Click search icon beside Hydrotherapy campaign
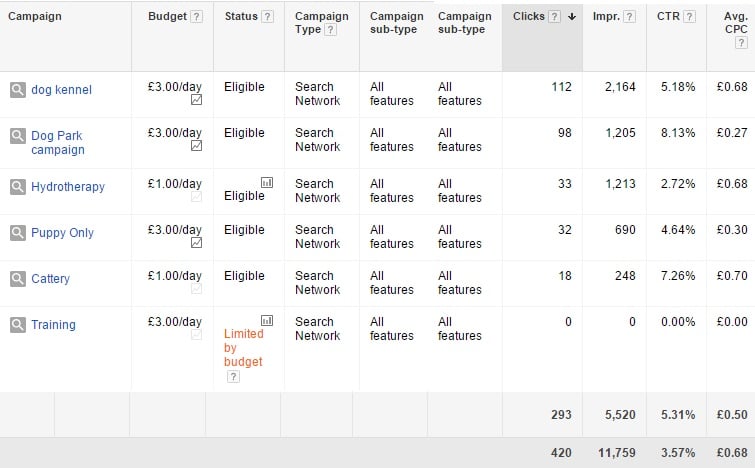Image resolution: width=755 pixels, height=468 pixels. click(x=18, y=187)
